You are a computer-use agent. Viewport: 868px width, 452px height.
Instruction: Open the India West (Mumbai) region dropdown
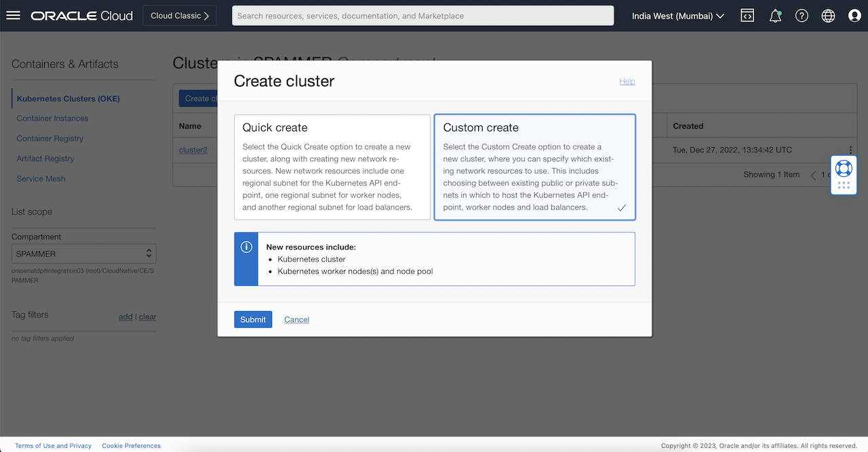coord(678,16)
